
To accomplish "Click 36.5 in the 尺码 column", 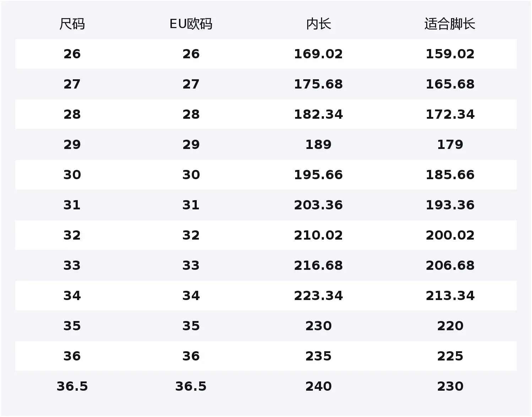I will click(72, 386).
